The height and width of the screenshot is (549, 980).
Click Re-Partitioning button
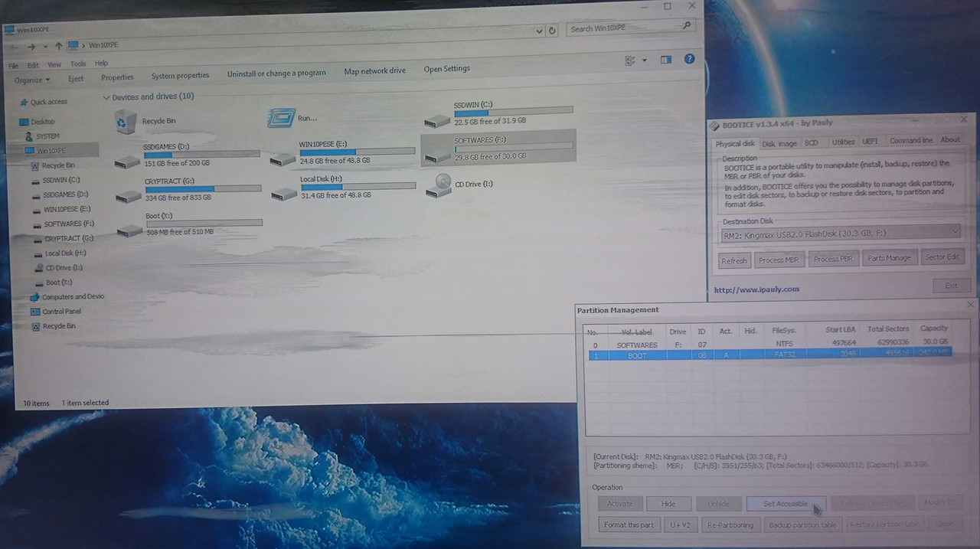(x=730, y=524)
